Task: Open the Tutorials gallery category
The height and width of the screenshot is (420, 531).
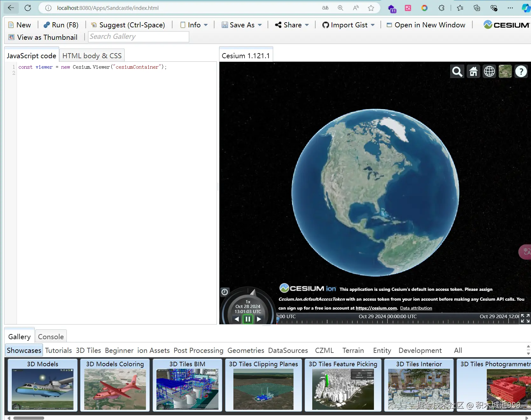Action: click(x=59, y=350)
